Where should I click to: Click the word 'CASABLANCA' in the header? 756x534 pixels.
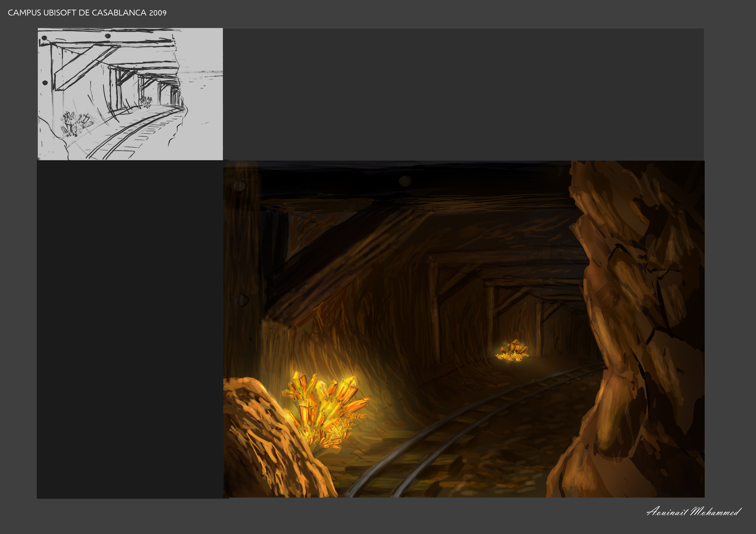click(x=119, y=13)
